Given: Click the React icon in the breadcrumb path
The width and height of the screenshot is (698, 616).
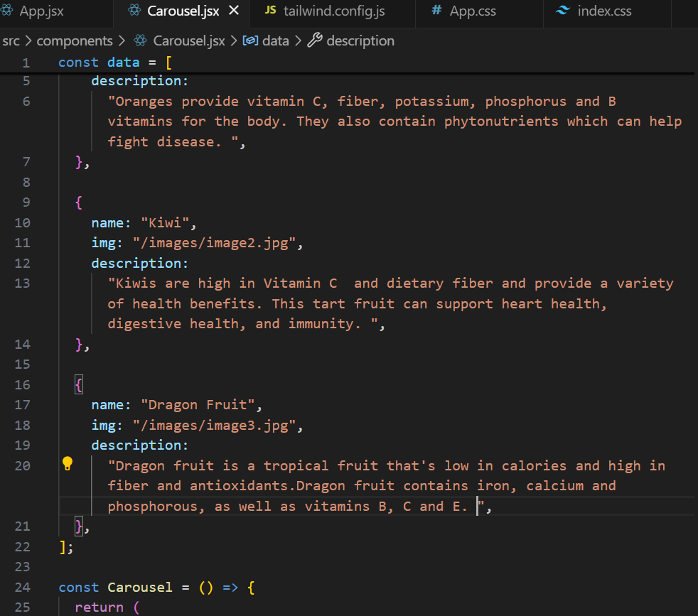Looking at the screenshot, I should pyautogui.click(x=141, y=40).
